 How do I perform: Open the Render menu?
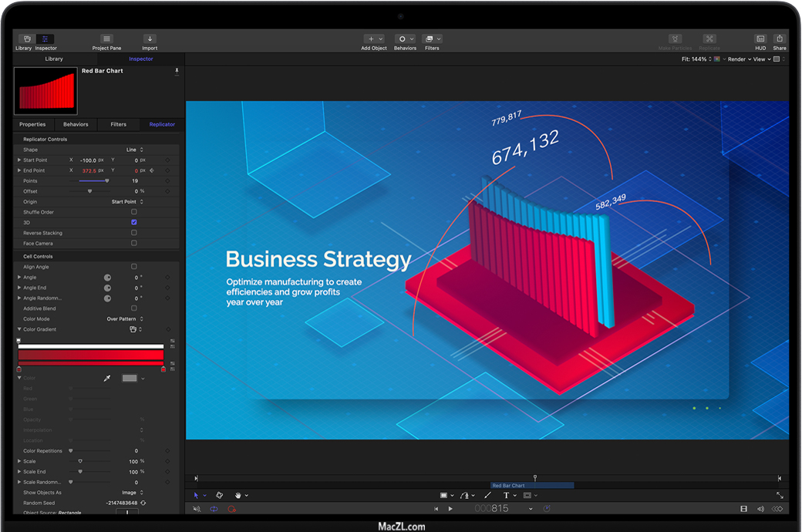(x=738, y=59)
